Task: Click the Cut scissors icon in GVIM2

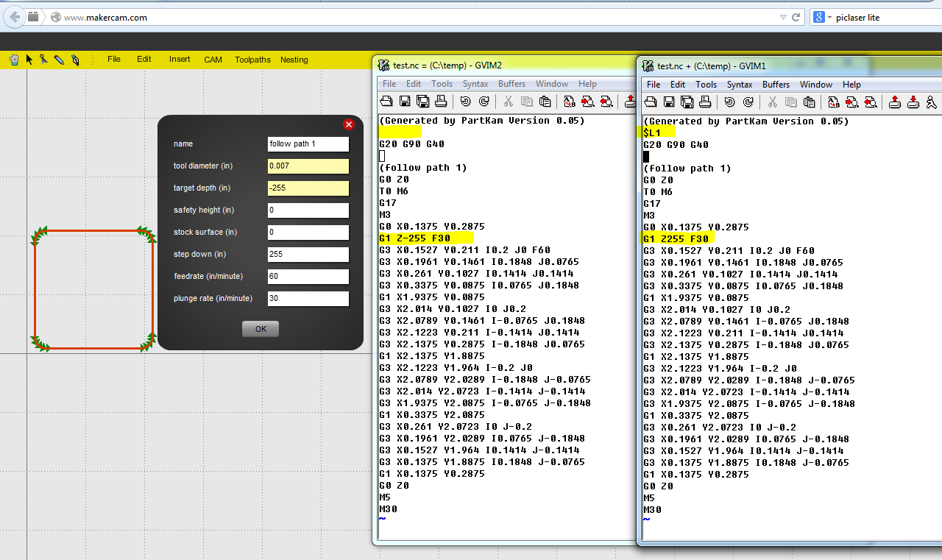Action: [x=508, y=102]
